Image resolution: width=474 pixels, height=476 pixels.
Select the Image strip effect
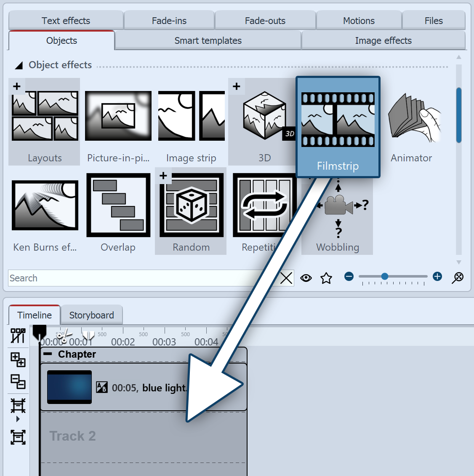[191, 116]
